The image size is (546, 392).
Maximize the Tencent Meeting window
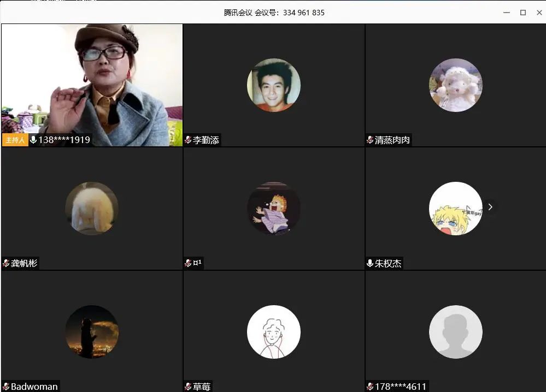coord(522,12)
